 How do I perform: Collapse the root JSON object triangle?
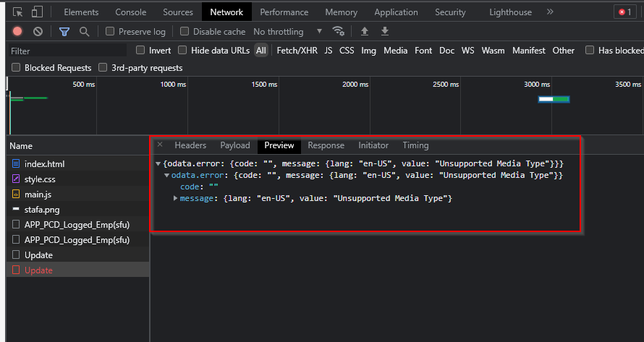158,164
